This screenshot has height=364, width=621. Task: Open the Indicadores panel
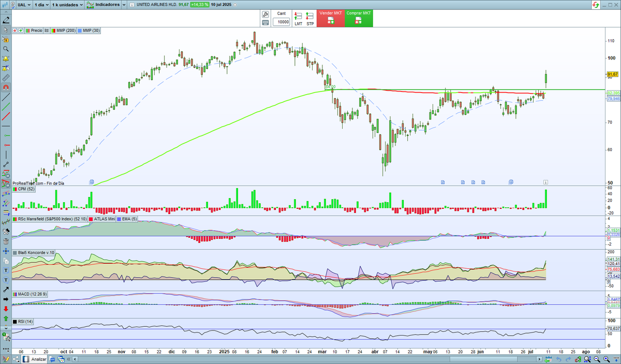[103, 5]
